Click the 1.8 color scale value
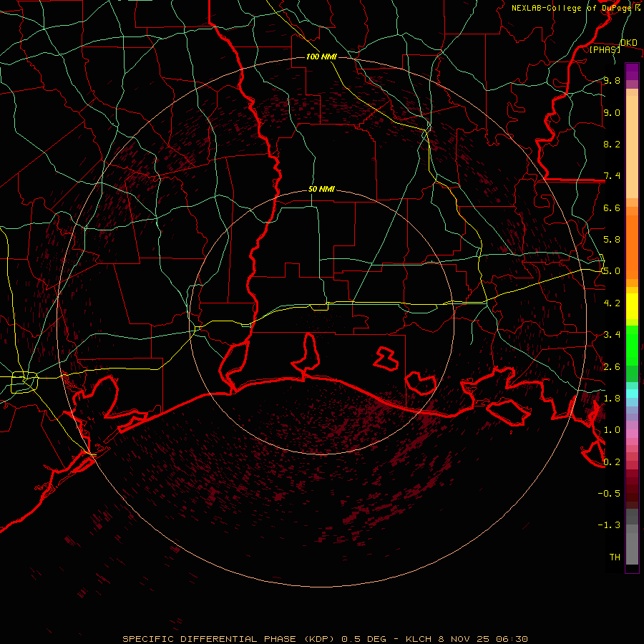This screenshot has height=644, width=644. [x=612, y=399]
